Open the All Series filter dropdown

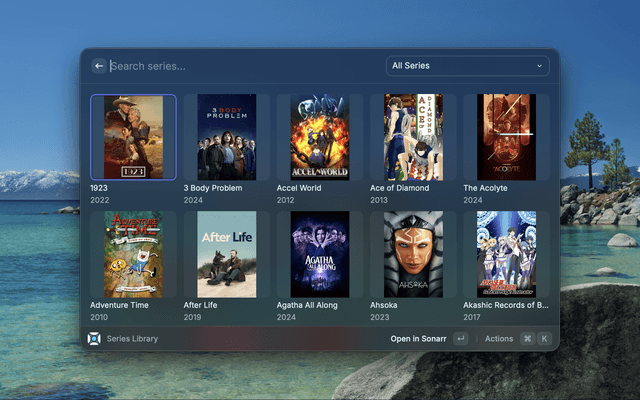pyautogui.click(x=467, y=66)
